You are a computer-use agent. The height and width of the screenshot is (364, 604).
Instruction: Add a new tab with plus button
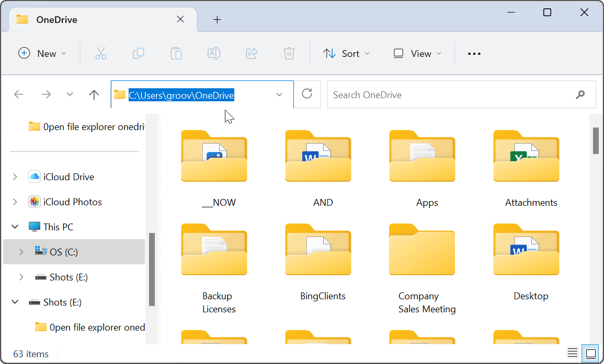[217, 20]
